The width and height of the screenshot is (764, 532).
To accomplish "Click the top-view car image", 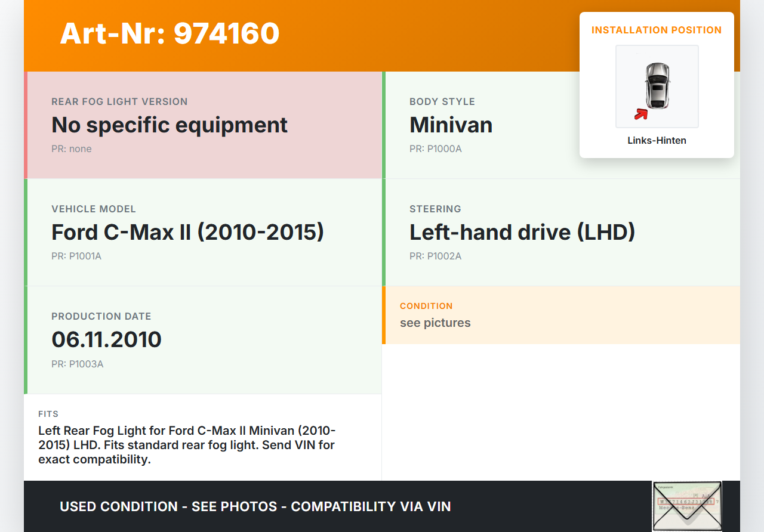I will tap(657, 86).
